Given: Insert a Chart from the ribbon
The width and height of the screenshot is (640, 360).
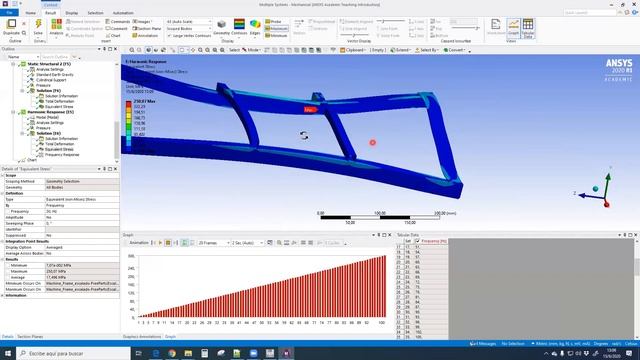Looking at the screenshot, I should [x=113, y=36].
